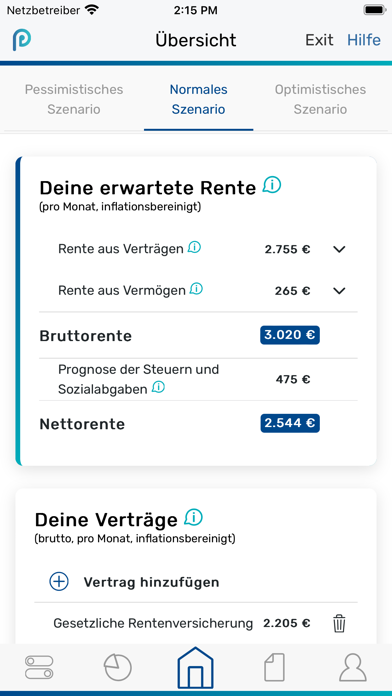The height and width of the screenshot is (696, 392).
Task: Open info on Steuern und Sozialabgaben
Action: [158, 388]
